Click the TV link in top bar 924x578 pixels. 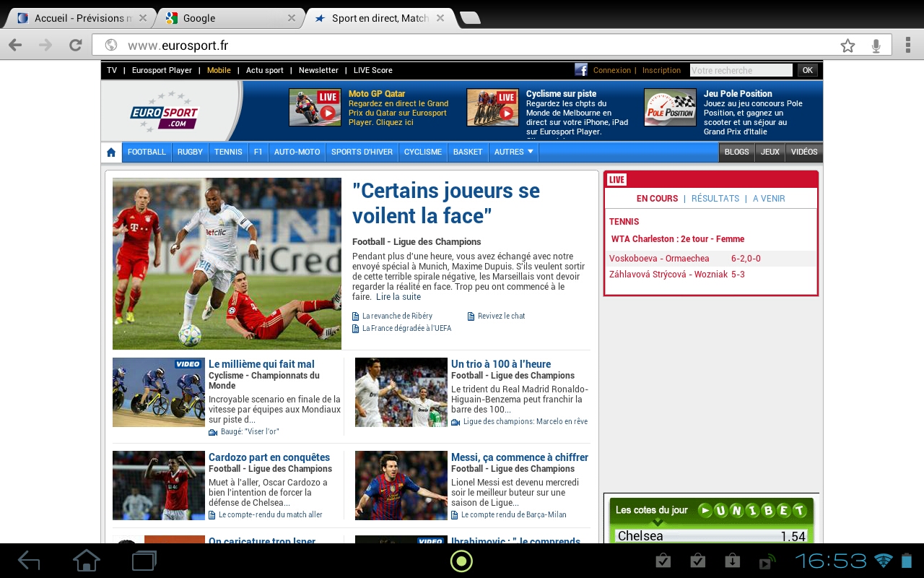112,71
